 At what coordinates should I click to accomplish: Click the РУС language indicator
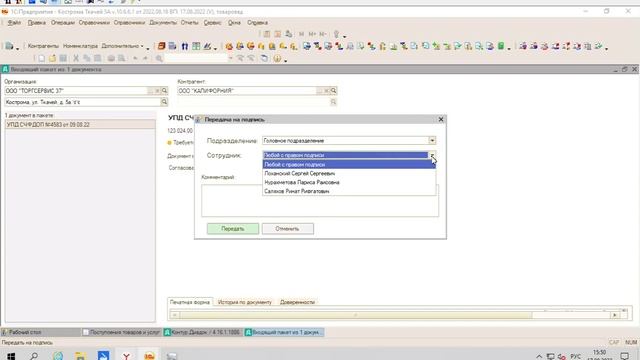point(576,356)
